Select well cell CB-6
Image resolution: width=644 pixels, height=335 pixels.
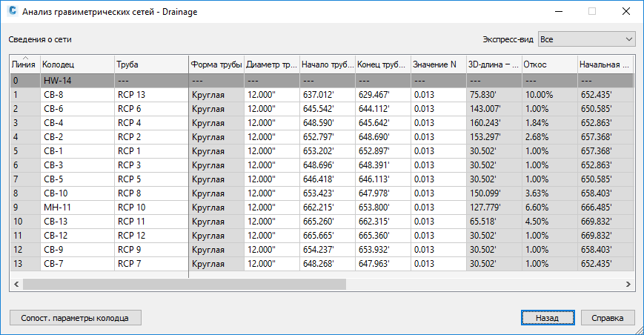pos(77,109)
